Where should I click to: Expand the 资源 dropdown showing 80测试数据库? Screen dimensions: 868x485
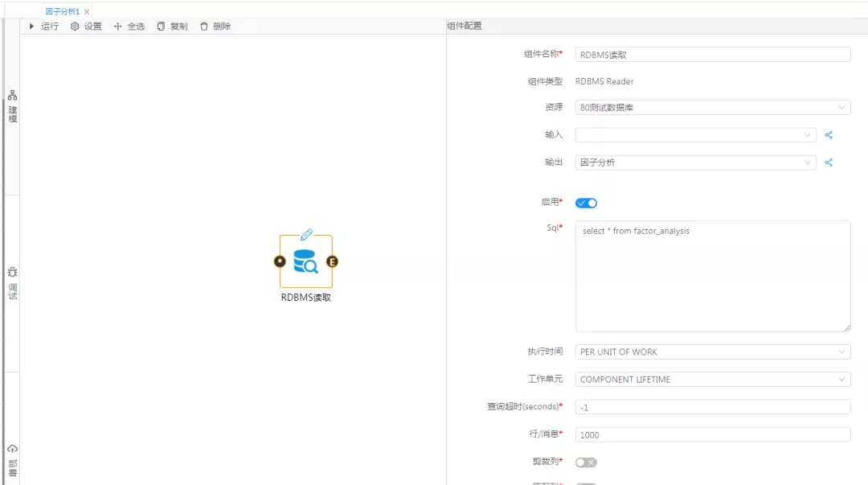[x=712, y=107]
